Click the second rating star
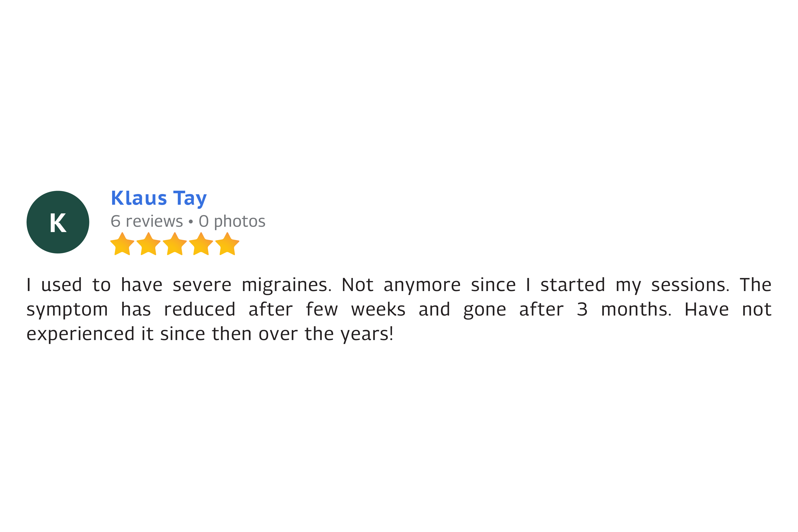Image resolution: width=798 pixels, height=532 pixels. 148,244
